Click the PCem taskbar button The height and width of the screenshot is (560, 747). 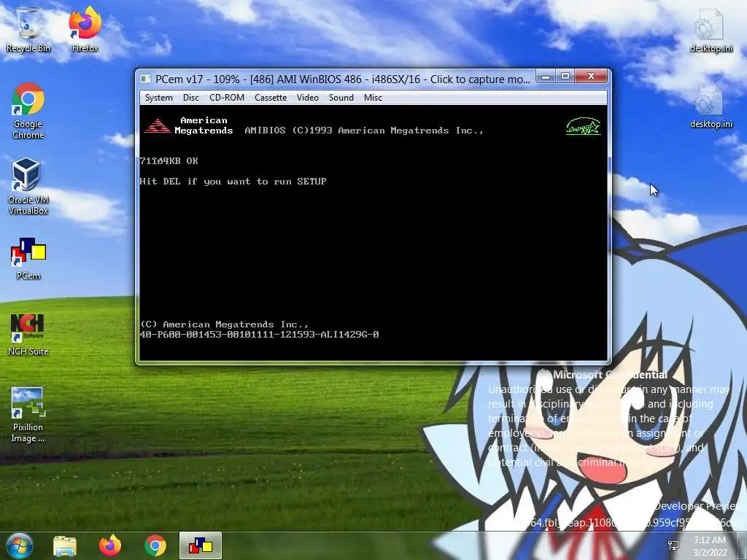201,545
